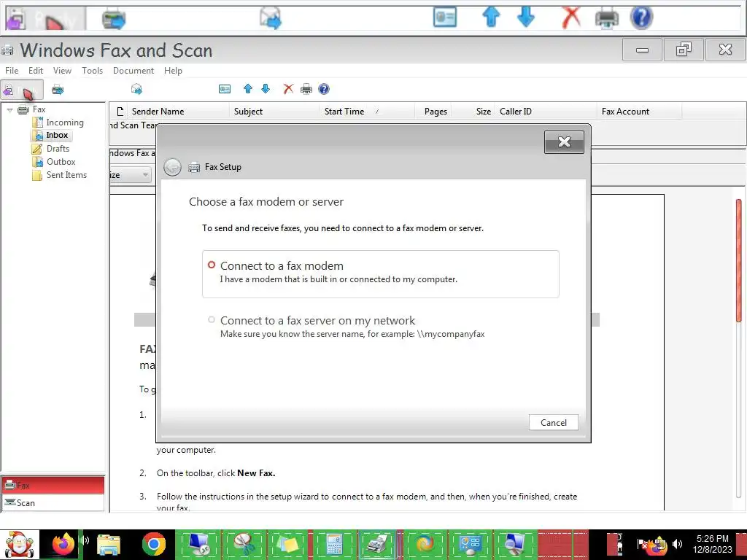The image size is (747, 560).
Task: Sort by Sender Name column
Action: (x=178, y=112)
